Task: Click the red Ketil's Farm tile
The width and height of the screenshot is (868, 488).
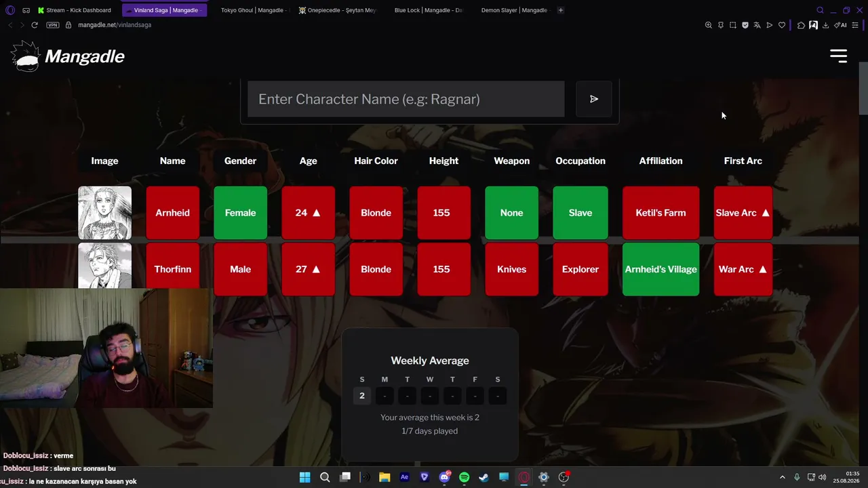Action: click(x=660, y=213)
